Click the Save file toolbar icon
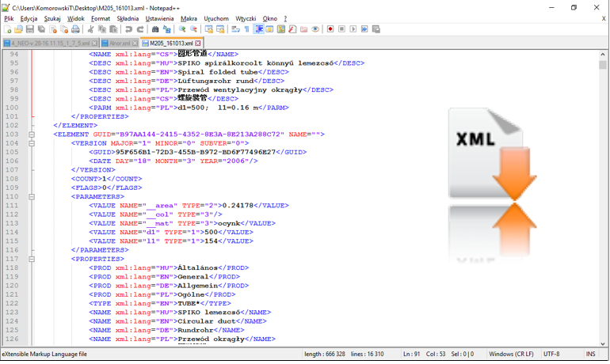This screenshot has height=364, width=610. [x=30, y=29]
